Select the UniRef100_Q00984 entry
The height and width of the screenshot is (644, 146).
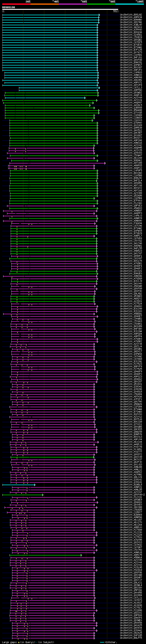131,595
